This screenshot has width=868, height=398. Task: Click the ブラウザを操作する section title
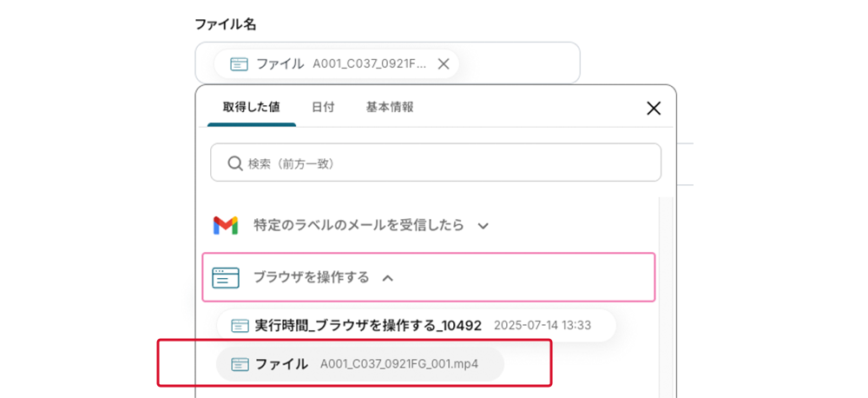pyautogui.click(x=311, y=277)
